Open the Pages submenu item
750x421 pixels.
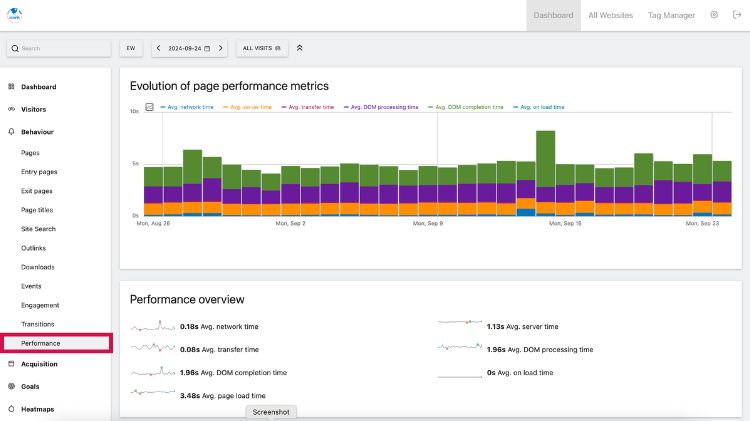(x=30, y=153)
